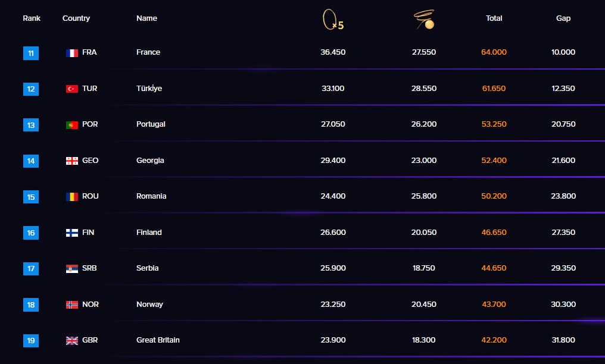The image size is (605, 364).
Task: Click the Norway flag icon
Action: click(x=72, y=305)
